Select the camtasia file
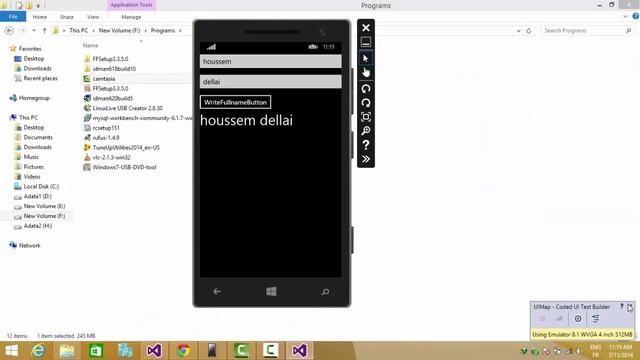This screenshot has height=360, width=640. (104, 79)
